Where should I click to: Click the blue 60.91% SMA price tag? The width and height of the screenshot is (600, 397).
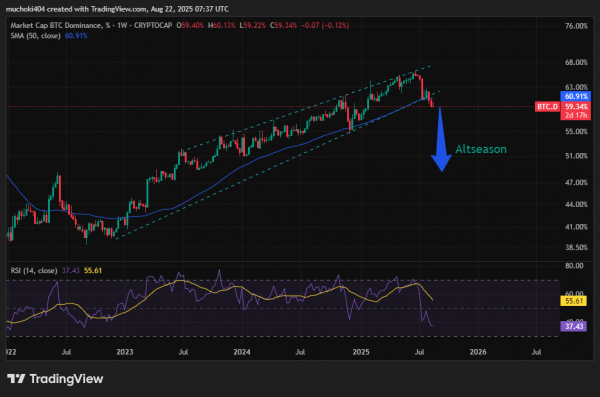576,96
